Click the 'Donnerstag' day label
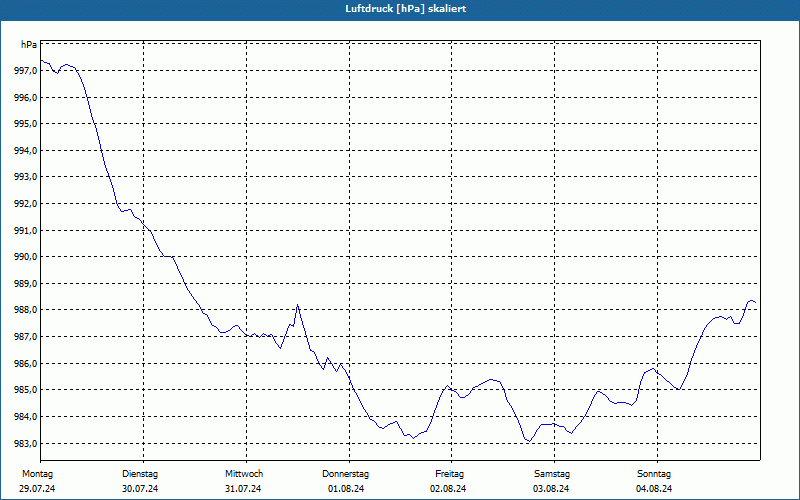 pos(345,474)
